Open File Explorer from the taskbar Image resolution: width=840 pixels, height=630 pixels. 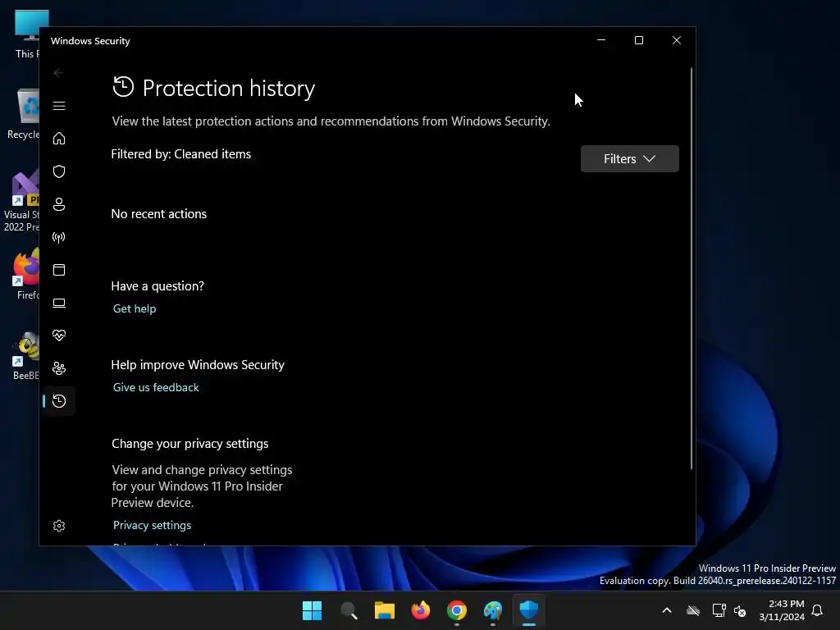(x=384, y=610)
